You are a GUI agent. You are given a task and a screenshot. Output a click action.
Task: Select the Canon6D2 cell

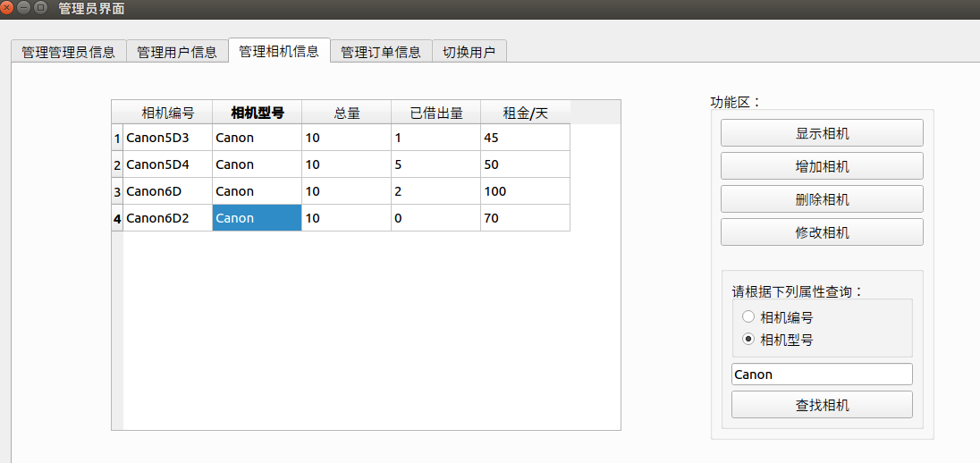[x=167, y=218]
